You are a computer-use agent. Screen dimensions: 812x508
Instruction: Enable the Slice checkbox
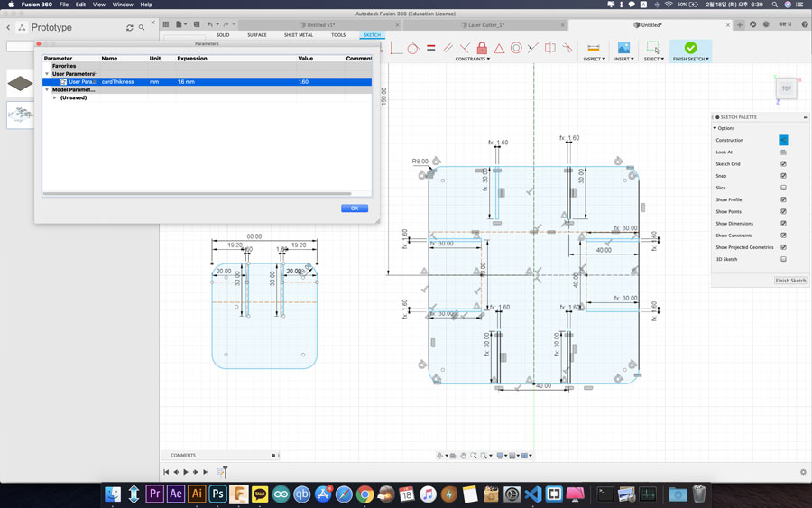783,188
